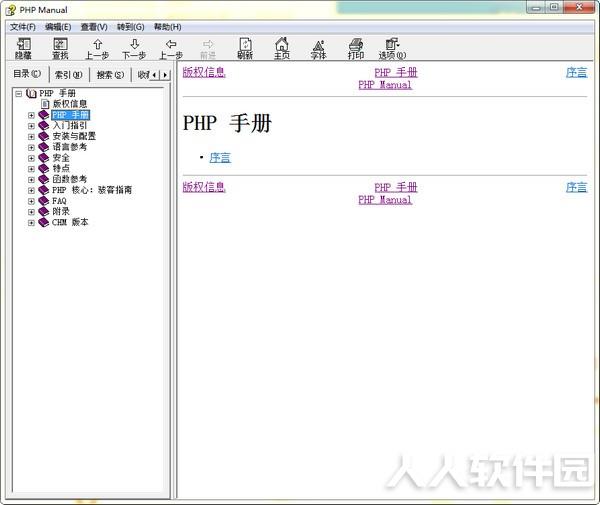The height and width of the screenshot is (505, 600).
Task: Click the bottom-right 序言 footer link
Action: click(576, 187)
